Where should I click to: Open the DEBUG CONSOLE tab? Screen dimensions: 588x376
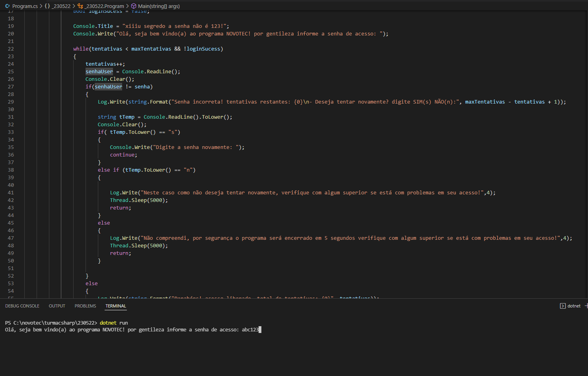(22, 305)
